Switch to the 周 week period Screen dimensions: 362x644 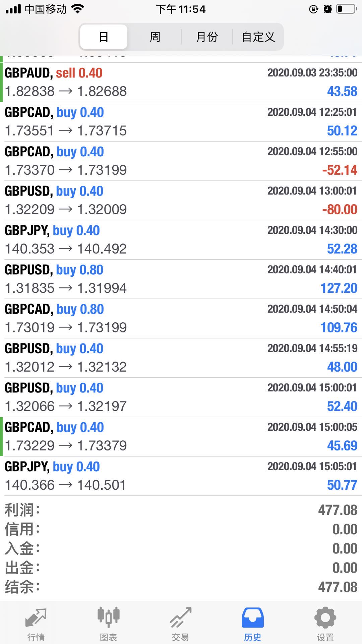(x=155, y=37)
